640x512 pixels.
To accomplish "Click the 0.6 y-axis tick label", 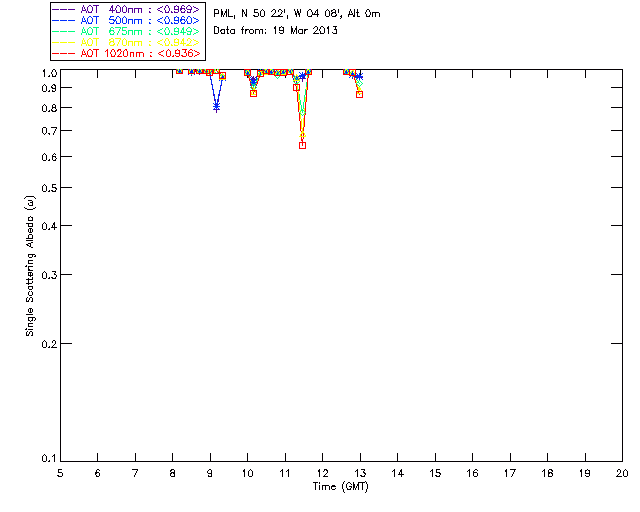I will (x=49, y=157).
